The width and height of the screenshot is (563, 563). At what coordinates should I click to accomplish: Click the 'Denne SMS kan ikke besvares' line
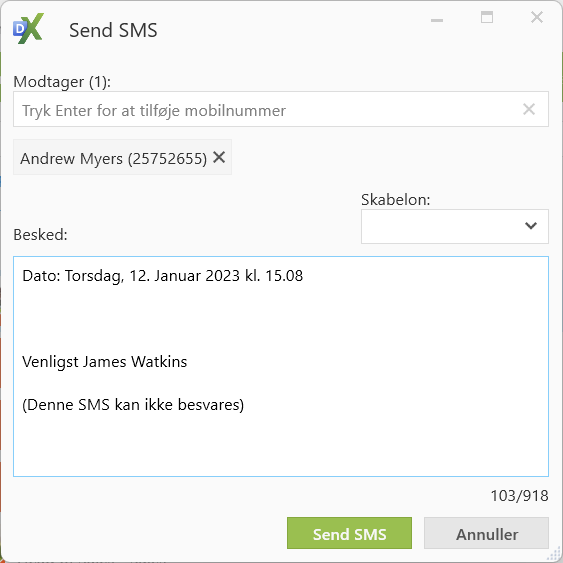[133, 405]
